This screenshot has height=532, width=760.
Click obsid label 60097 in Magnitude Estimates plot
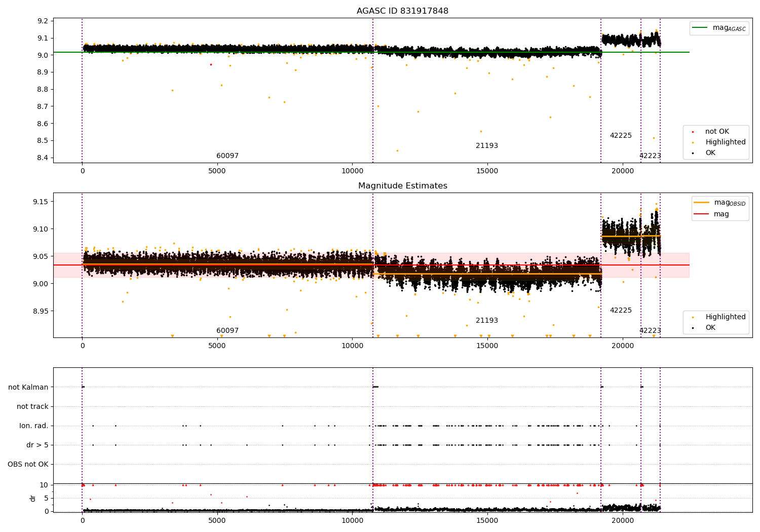(227, 331)
